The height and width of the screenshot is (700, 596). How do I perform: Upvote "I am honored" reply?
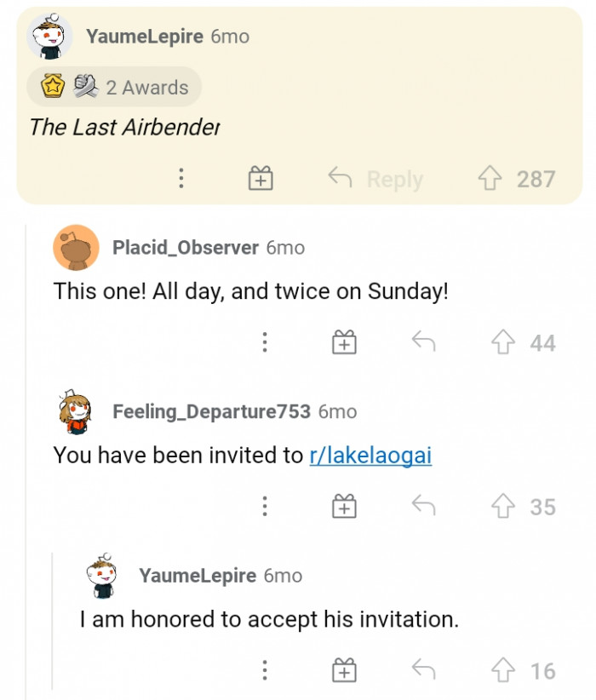[502, 671]
